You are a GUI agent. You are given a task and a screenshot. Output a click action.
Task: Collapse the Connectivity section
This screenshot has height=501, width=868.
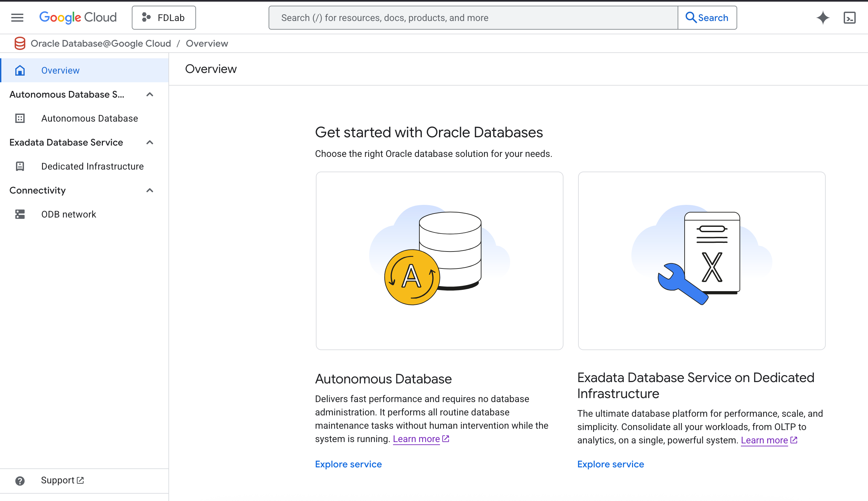[149, 190]
